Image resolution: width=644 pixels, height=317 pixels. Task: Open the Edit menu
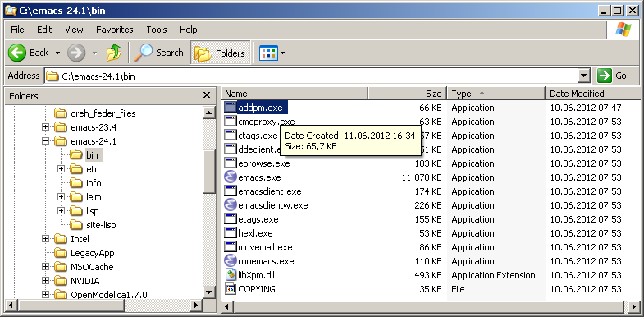[44, 30]
